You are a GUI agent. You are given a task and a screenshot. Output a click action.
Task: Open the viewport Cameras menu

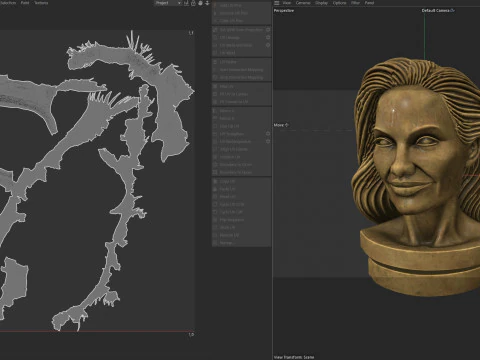303,3
